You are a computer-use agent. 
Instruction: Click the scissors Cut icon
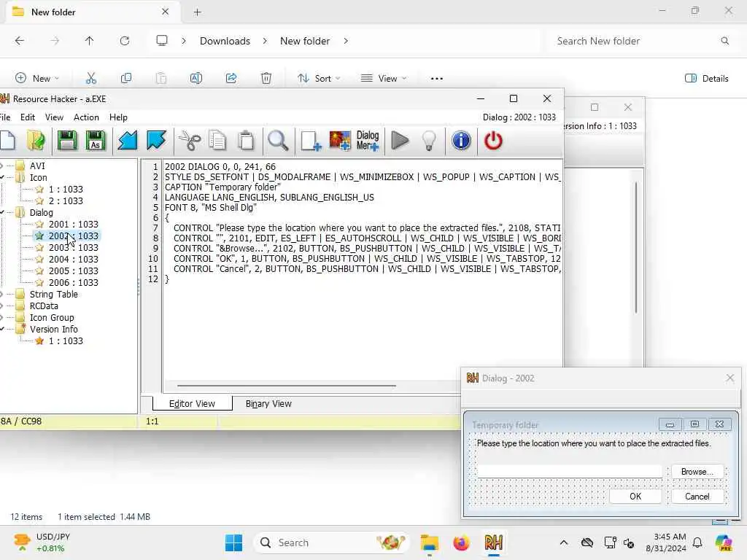pyautogui.click(x=190, y=141)
